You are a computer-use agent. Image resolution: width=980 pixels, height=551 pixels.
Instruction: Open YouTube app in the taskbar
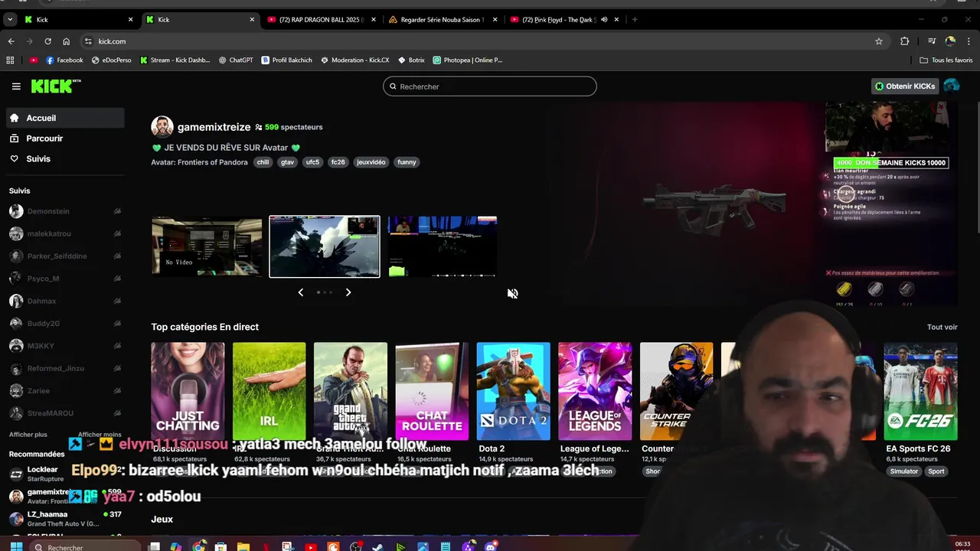(311, 547)
